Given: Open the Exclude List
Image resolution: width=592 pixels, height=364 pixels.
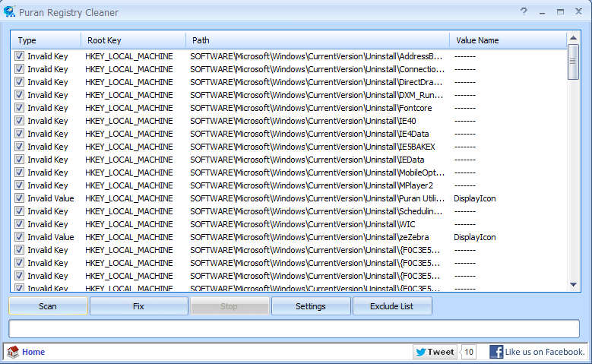Looking at the screenshot, I should point(392,306).
